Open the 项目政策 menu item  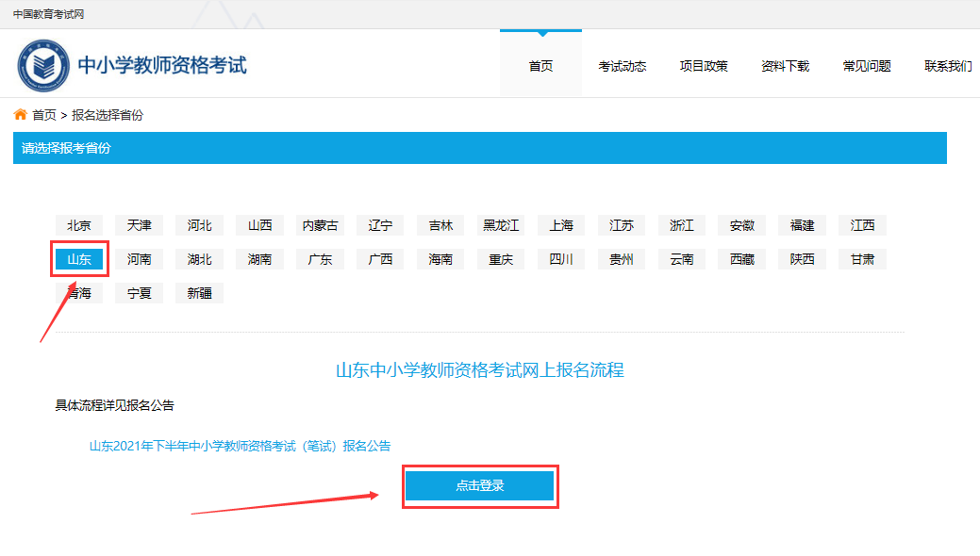tap(704, 66)
